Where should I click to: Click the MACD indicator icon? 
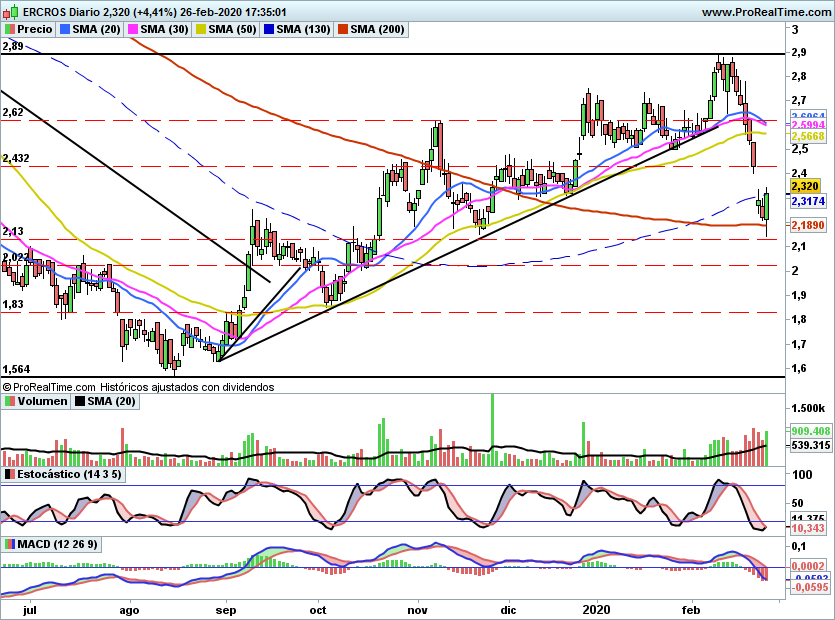[10, 544]
